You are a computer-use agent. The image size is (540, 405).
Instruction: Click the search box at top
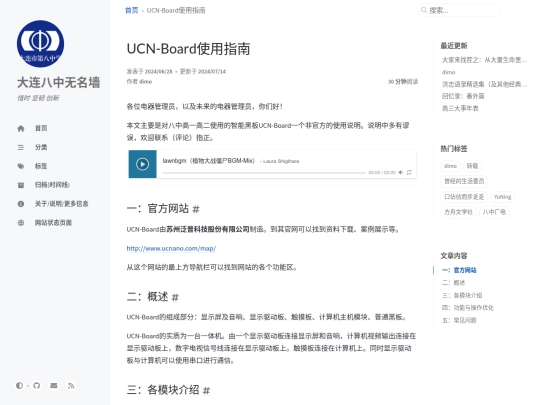pyautogui.click(x=459, y=10)
